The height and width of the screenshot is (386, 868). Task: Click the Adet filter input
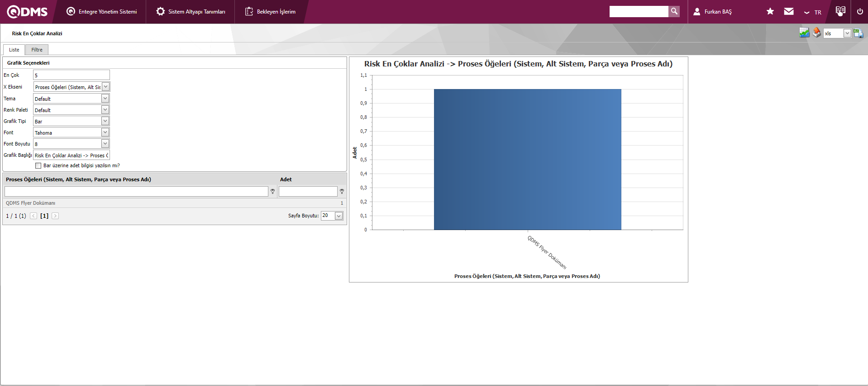tap(308, 192)
